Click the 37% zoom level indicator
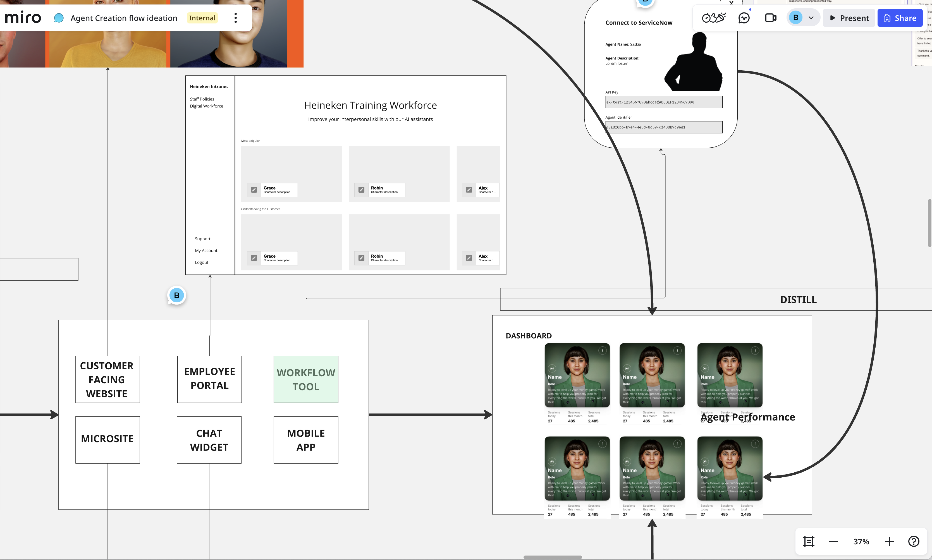The image size is (932, 560). pos(861,541)
